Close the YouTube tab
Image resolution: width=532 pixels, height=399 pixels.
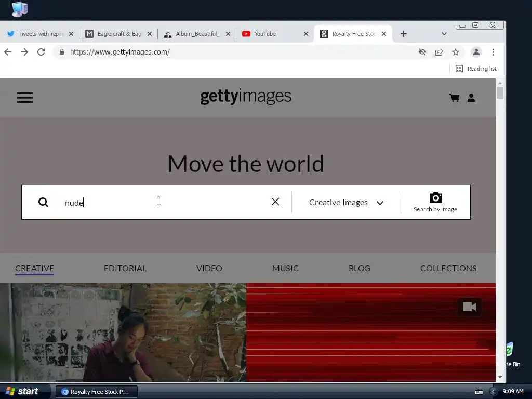pos(305,34)
